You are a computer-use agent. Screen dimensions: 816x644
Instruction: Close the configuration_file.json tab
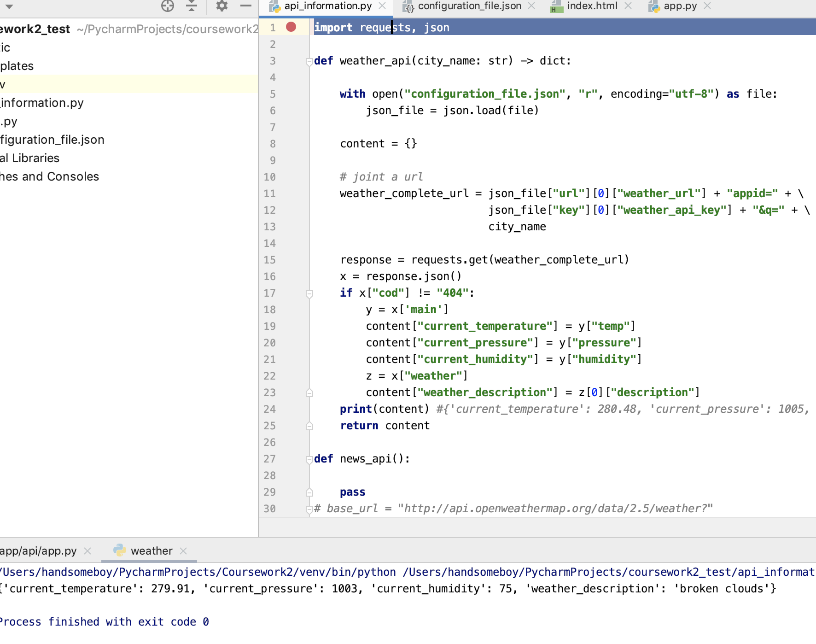point(531,6)
